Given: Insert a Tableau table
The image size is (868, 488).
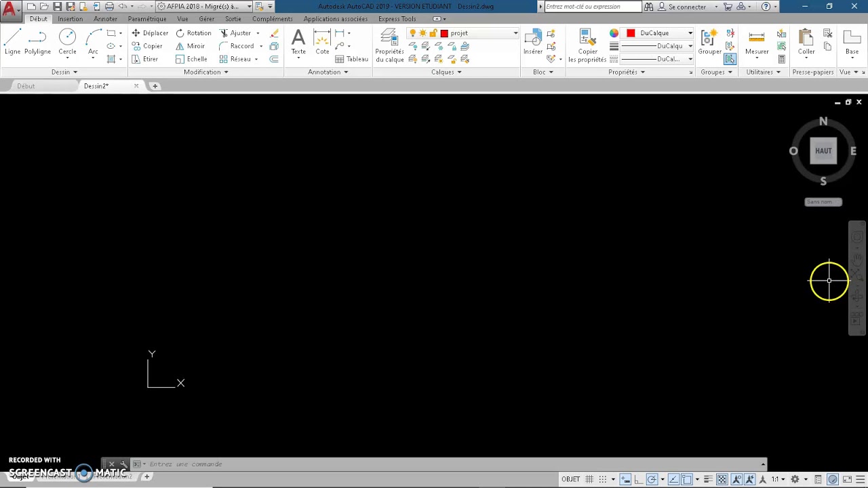Looking at the screenshot, I should pos(351,59).
